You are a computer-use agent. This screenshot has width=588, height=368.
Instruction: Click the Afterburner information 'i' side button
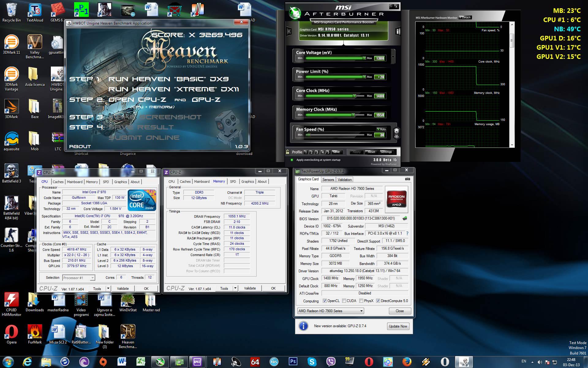click(x=398, y=31)
